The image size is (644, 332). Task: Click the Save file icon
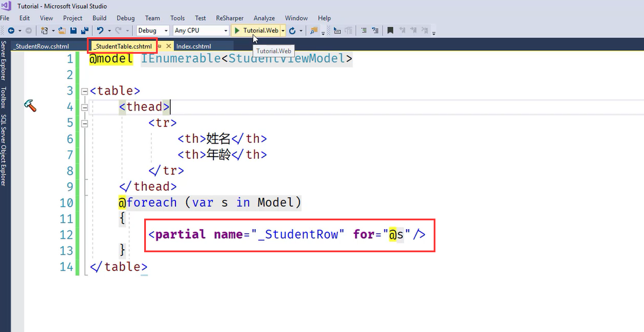(x=73, y=30)
